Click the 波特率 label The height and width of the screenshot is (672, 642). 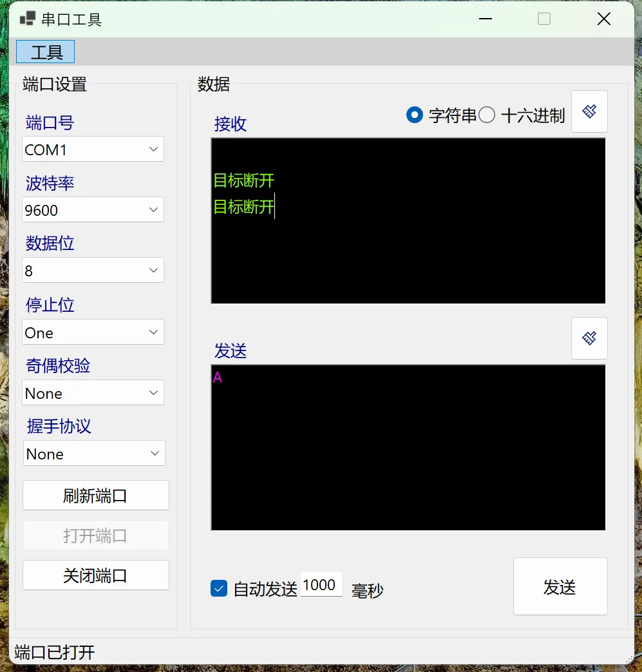[50, 184]
